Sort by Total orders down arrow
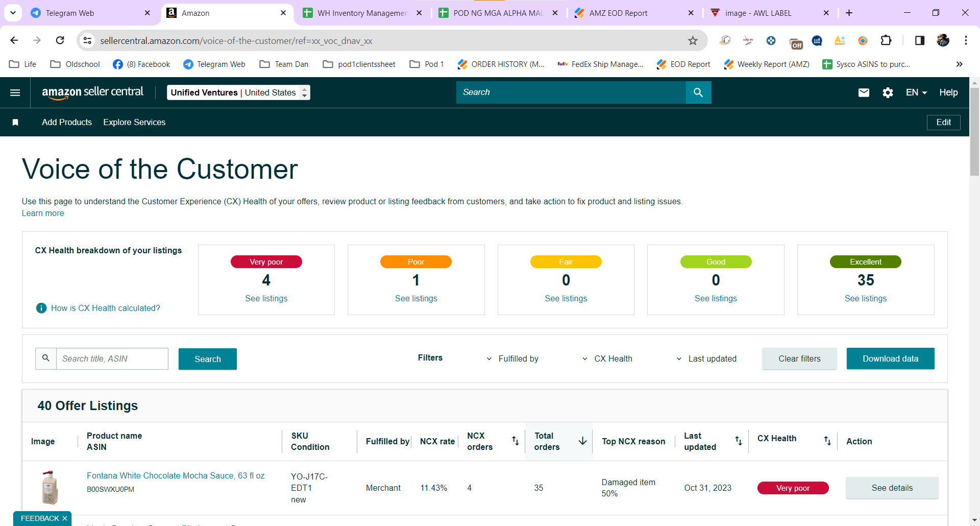Viewport: 980px width, 526px height. click(x=582, y=441)
